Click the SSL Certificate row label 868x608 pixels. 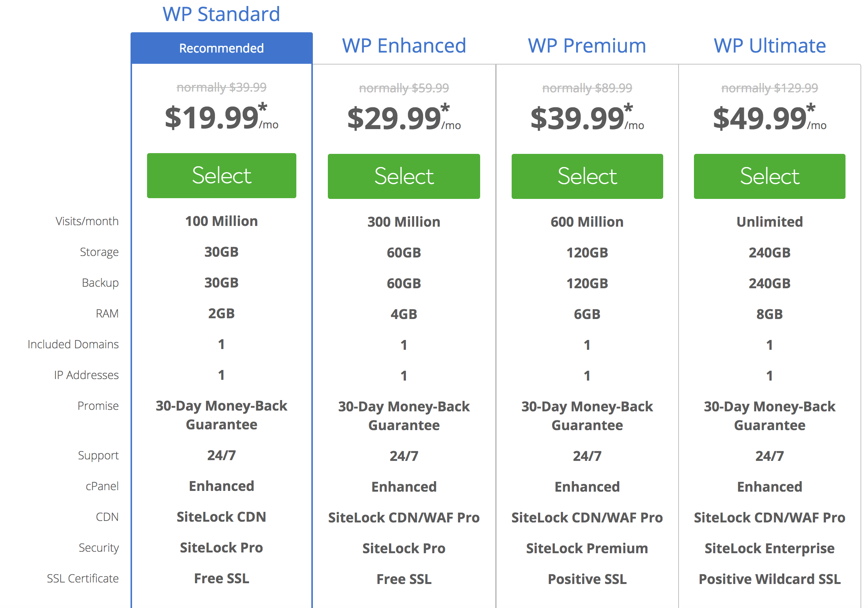(x=83, y=578)
